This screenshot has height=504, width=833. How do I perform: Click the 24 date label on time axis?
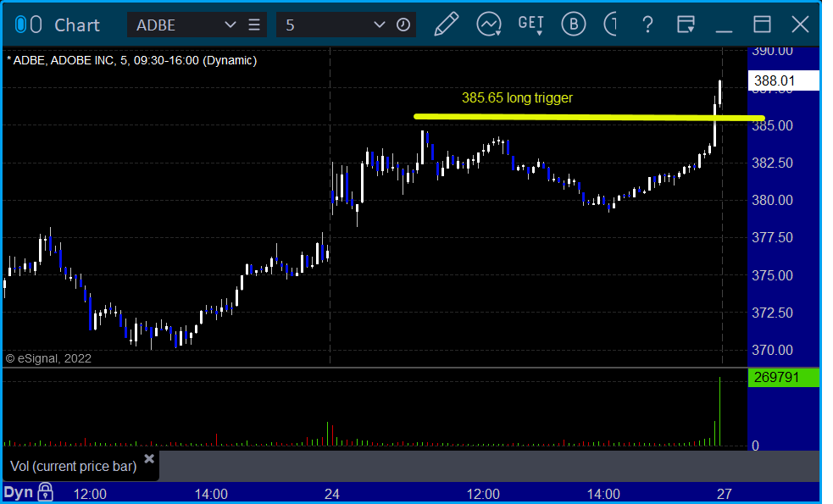click(x=332, y=494)
